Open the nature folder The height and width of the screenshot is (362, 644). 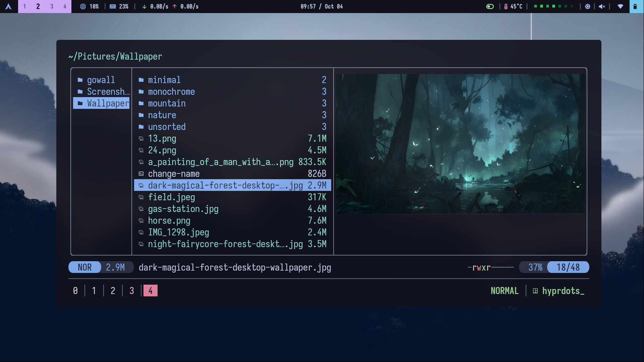tap(162, 115)
